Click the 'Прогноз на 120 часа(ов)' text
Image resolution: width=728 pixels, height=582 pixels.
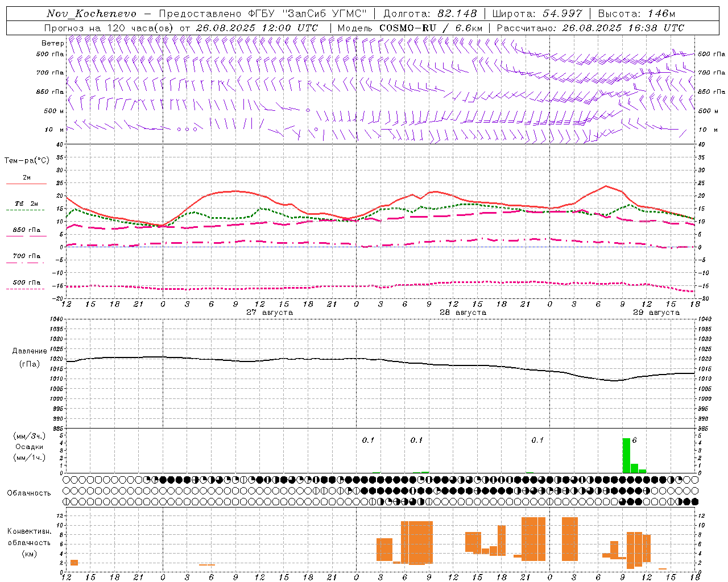(110, 28)
